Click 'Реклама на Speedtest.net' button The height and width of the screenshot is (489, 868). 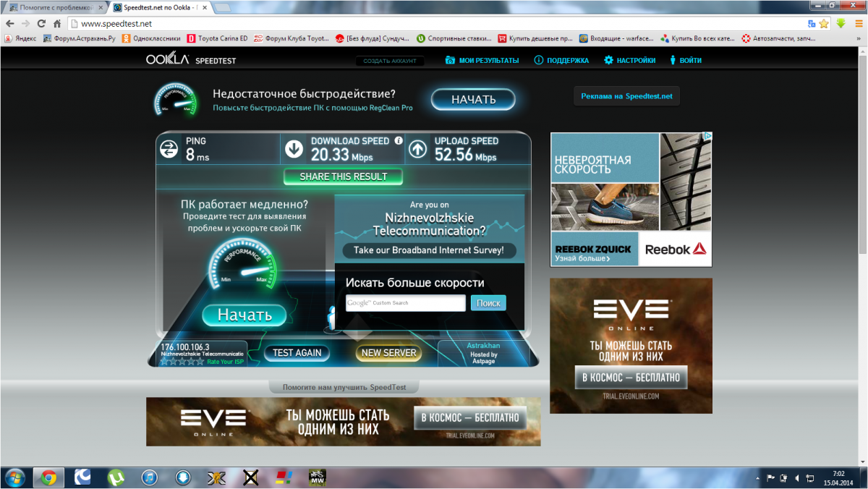(626, 95)
